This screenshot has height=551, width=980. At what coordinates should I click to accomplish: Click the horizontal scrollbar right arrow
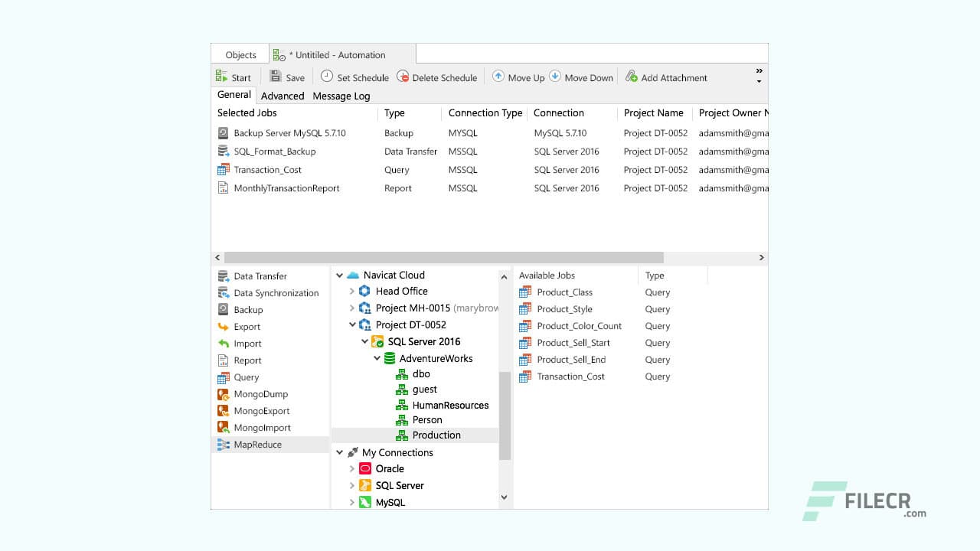click(x=761, y=258)
